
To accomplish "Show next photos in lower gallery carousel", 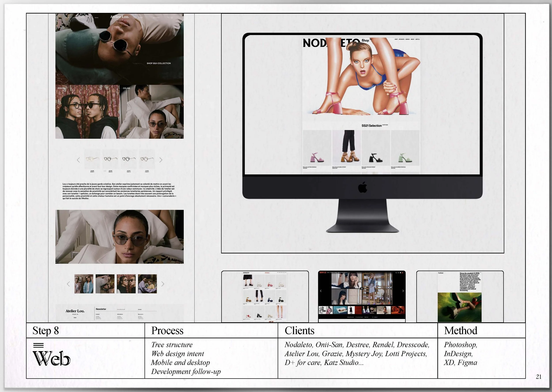I will [163, 284].
